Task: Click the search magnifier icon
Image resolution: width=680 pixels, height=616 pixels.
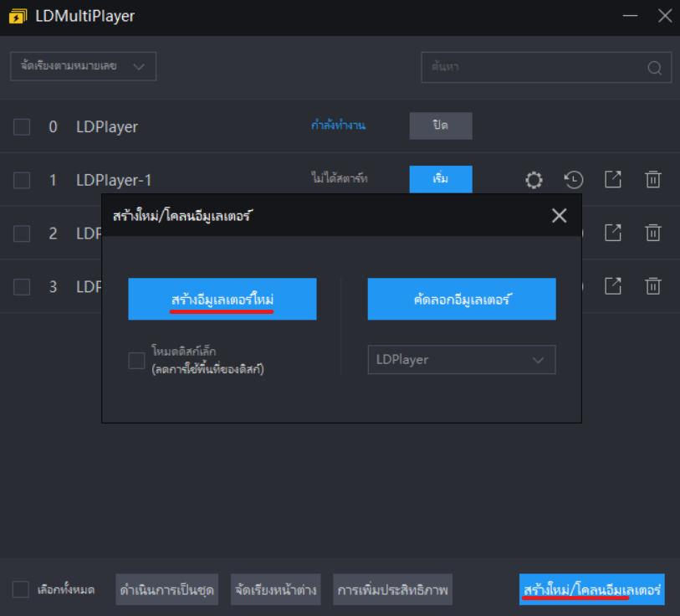Action: click(654, 68)
